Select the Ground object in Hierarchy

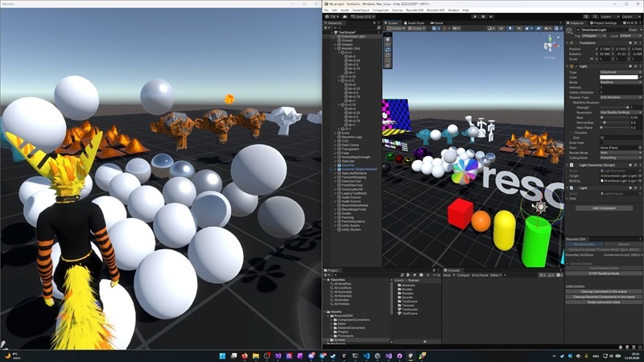[347, 41]
